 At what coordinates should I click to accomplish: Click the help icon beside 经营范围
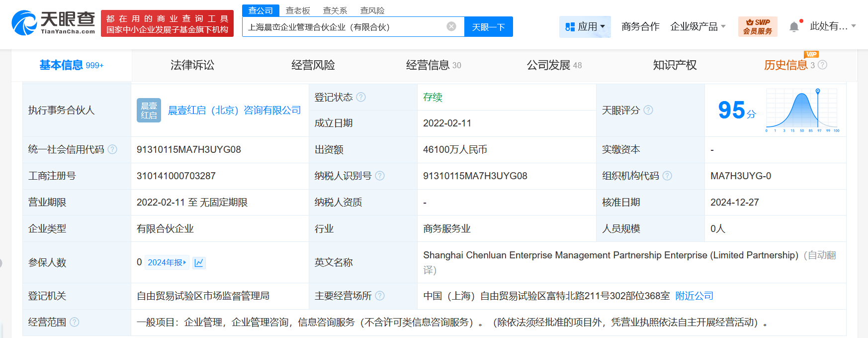[75, 322]
